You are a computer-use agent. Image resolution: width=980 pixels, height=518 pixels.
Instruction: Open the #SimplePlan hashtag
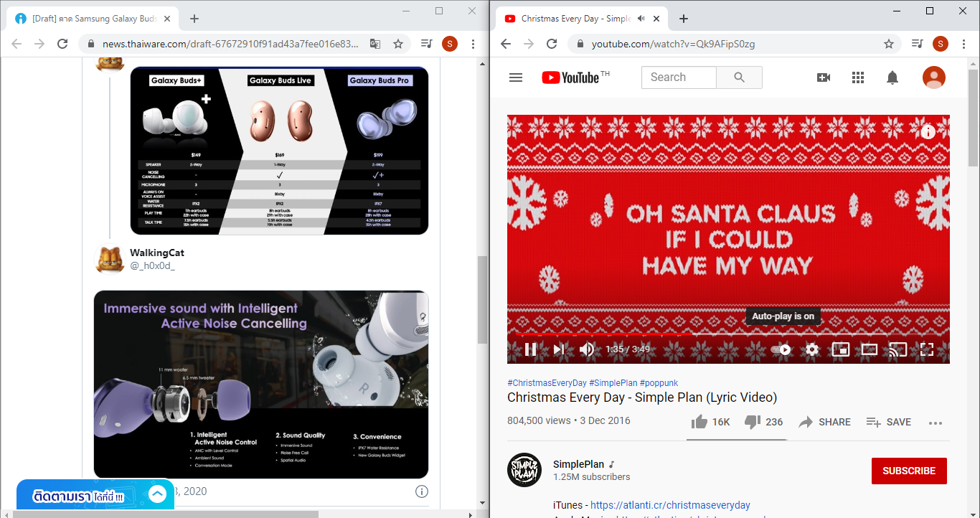pos(613,383)
